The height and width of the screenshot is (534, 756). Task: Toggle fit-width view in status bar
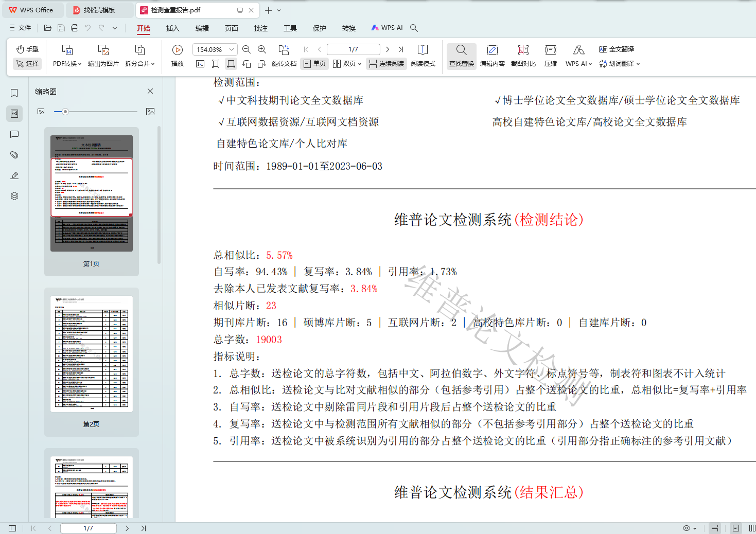point(715,528)
